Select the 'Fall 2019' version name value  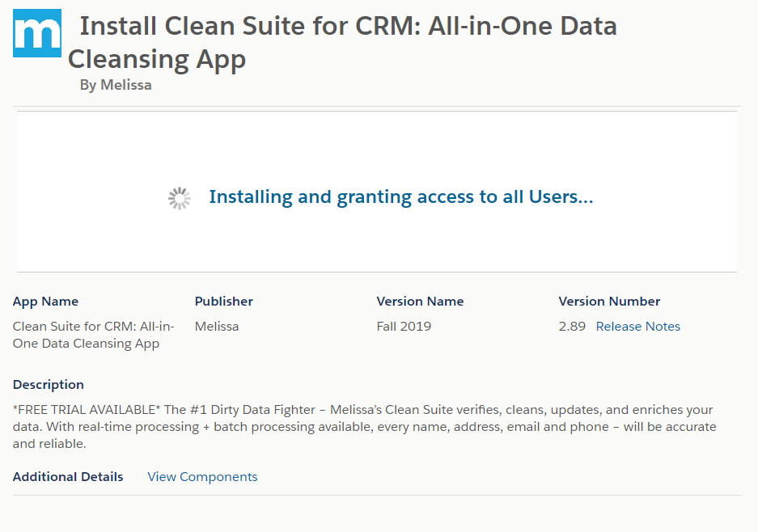(404, 327)
